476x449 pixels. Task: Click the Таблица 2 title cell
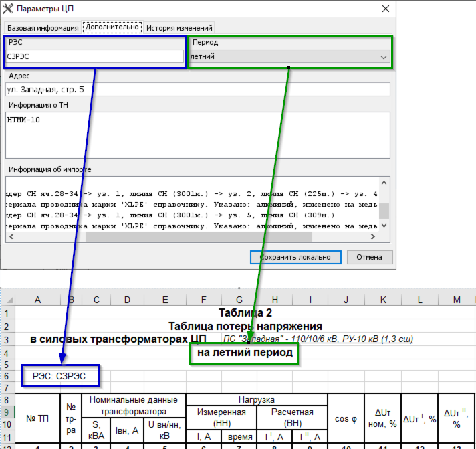tap(245, 312)
